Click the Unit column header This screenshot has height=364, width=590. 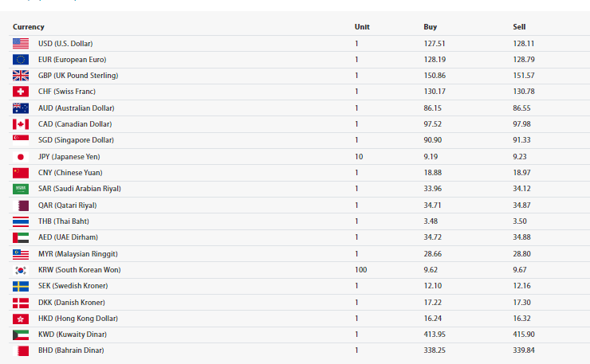(x=362, y=27)
